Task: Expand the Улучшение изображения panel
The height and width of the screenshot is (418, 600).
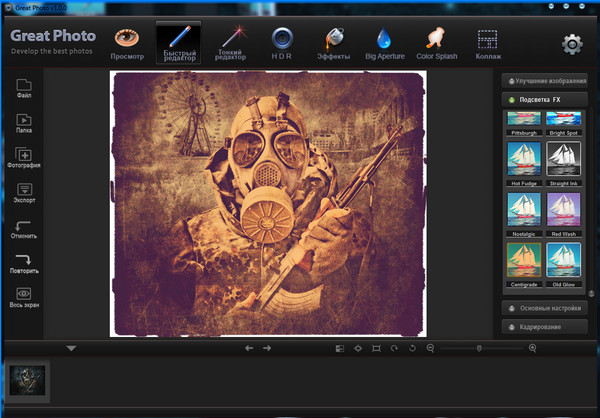Action: (x=544, y=80)
